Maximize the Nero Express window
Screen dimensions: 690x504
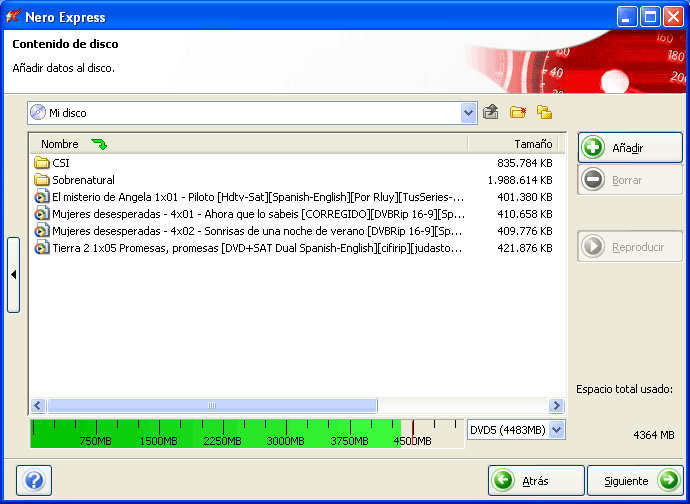tap(650, 17)
